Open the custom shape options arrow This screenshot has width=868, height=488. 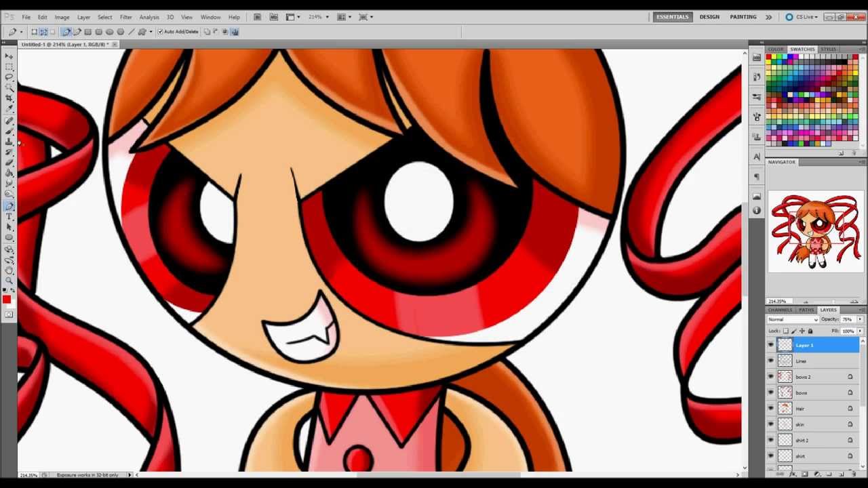(151, 31)
